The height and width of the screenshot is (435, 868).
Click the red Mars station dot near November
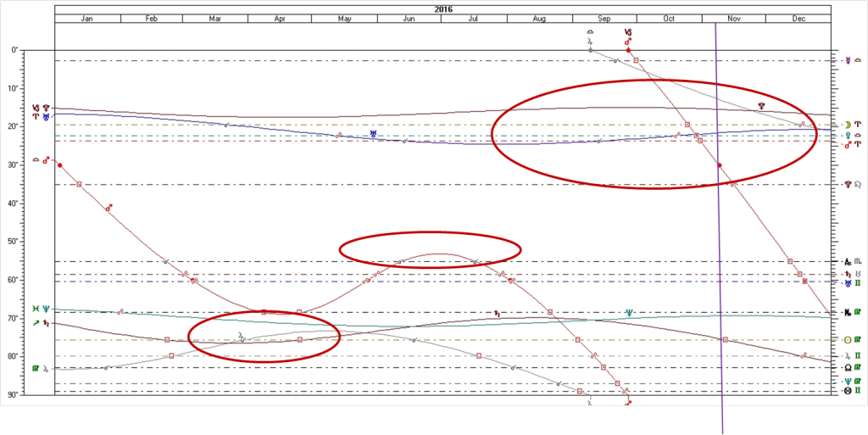tap(720, 165)
